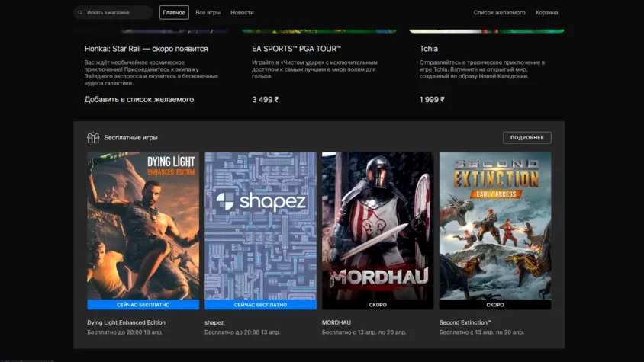
Task: Click the Скоро banner under Second Extinction
Action: tap(495, 305)
